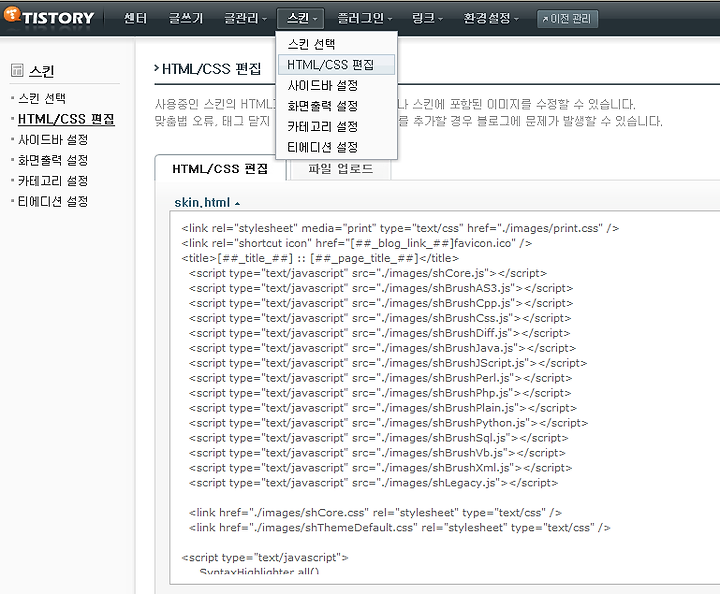Image resolution: width=720 pixels, height=594 pixels.
Task: Open 스킨 선택 link in left sidebar
Action: pos(42,98)
